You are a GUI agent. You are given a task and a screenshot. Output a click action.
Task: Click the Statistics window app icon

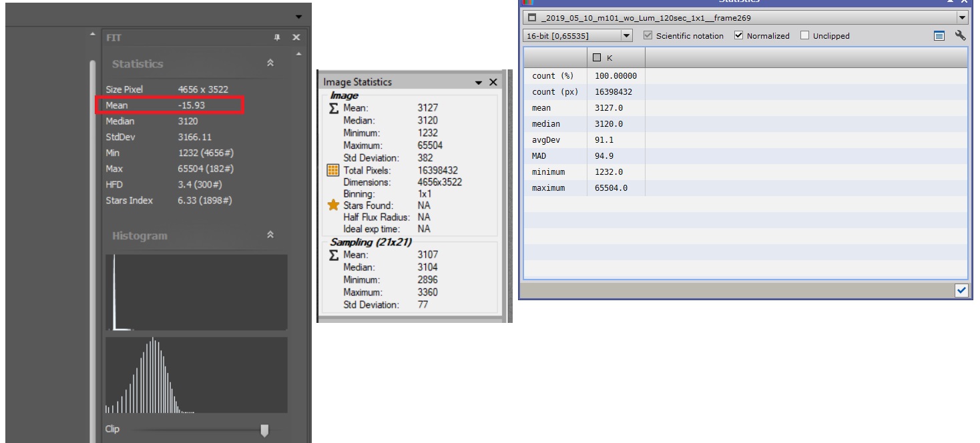(x=527, y=2)
